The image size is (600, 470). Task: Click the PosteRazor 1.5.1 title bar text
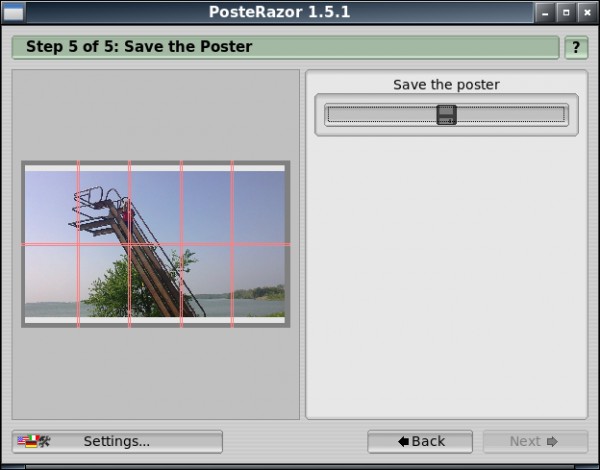point(279,12)
